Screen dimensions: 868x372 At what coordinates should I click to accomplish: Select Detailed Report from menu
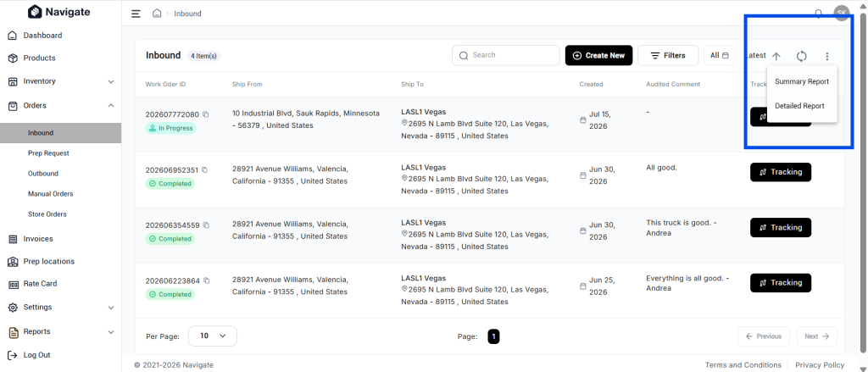coord(802,106)
